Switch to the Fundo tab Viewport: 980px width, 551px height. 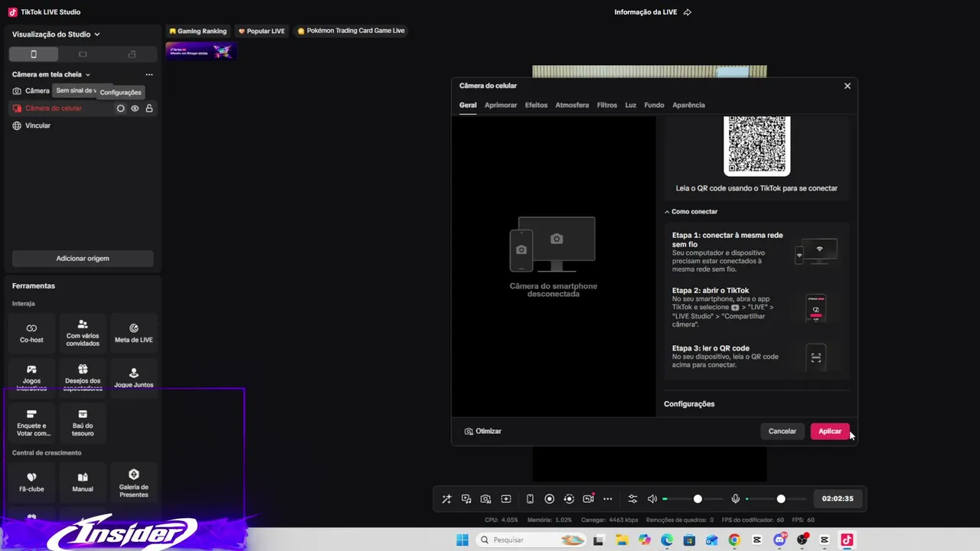(655, 105)
